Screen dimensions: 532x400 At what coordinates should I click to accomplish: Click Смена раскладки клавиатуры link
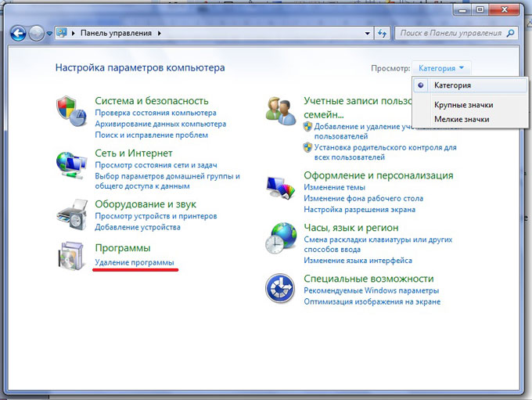coord(378,244)
